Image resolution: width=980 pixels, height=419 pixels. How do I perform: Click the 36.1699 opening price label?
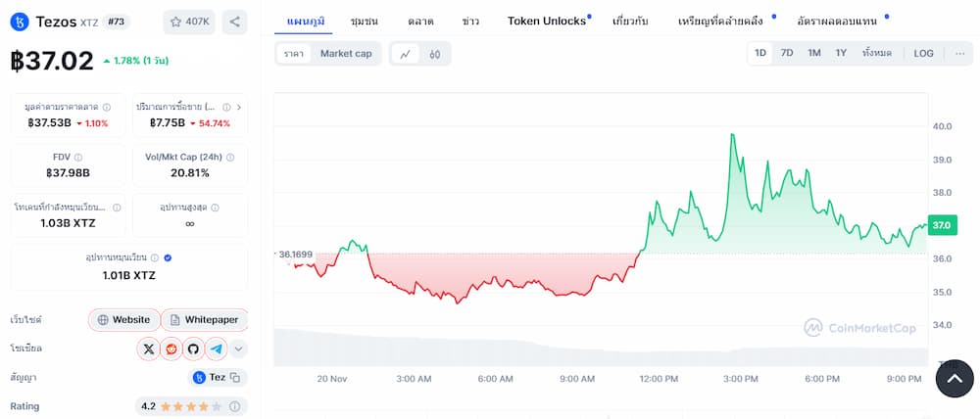(296, 255)
